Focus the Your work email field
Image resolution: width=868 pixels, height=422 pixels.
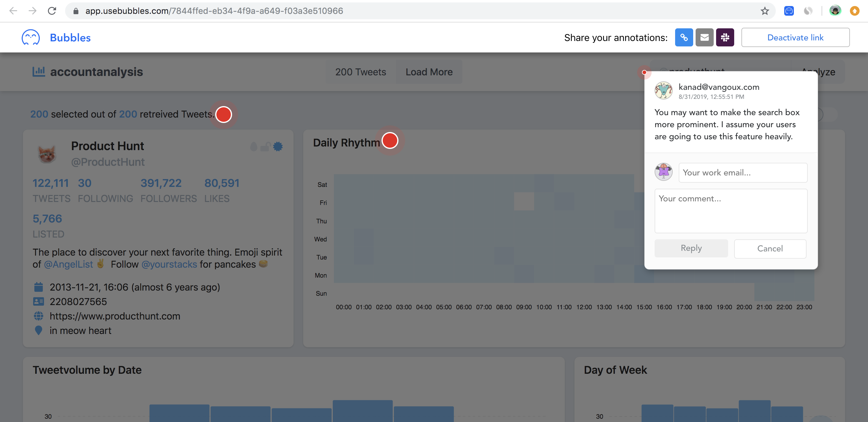pos(743,173)
